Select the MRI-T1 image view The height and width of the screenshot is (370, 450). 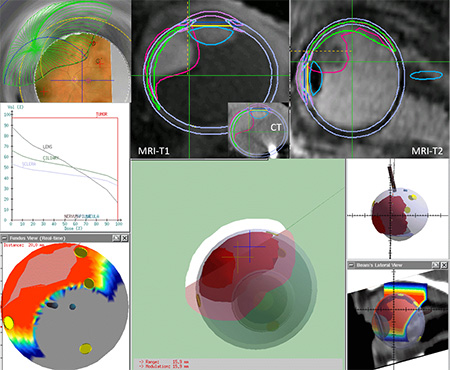210,79
